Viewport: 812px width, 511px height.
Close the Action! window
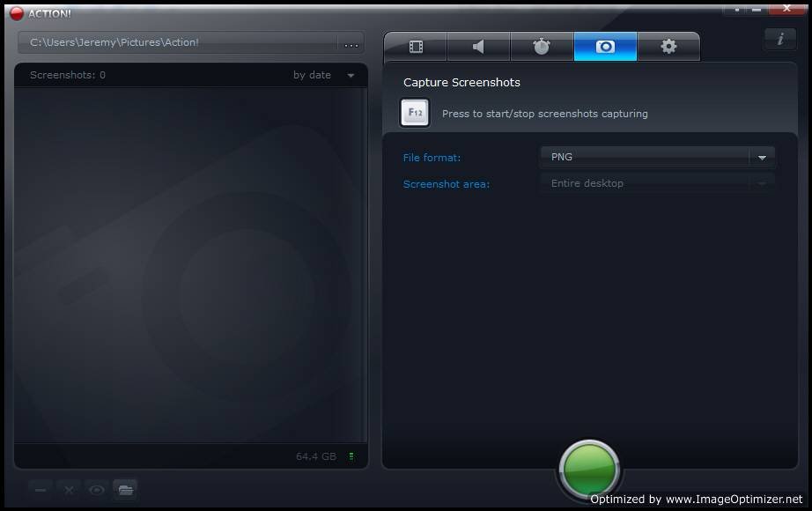(786, 9)
